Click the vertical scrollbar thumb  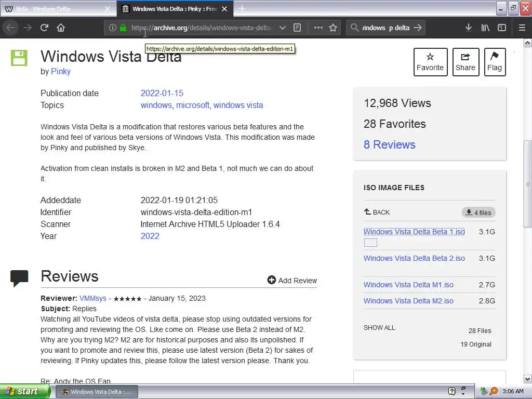click(x=527, y=183)
